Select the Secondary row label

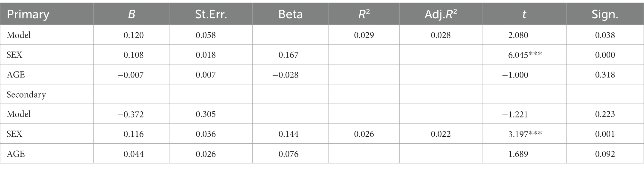tap(26, 94)
